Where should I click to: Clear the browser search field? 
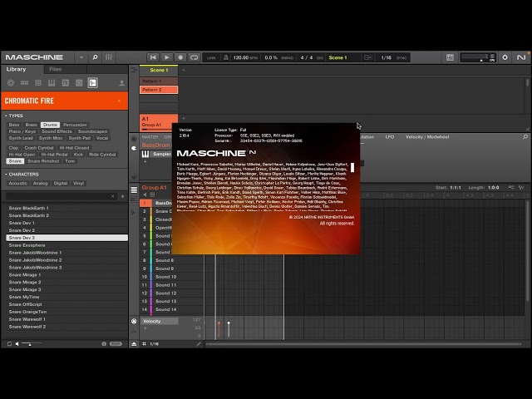(113, 196)
